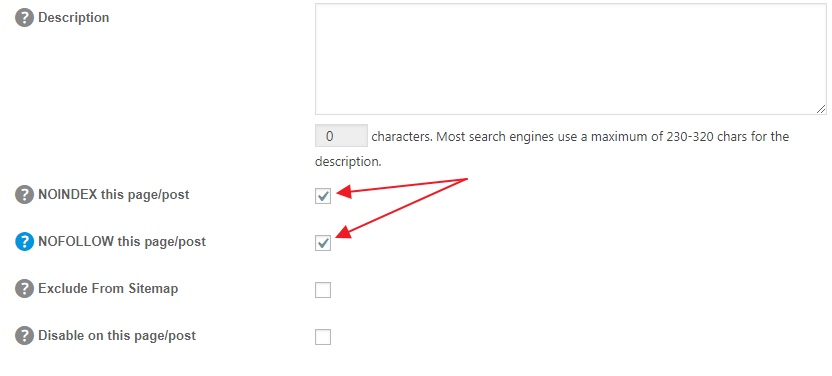Screen dimensions: 832x376
Task: Click the Description textarea resize handle
Action: point(821,109)
